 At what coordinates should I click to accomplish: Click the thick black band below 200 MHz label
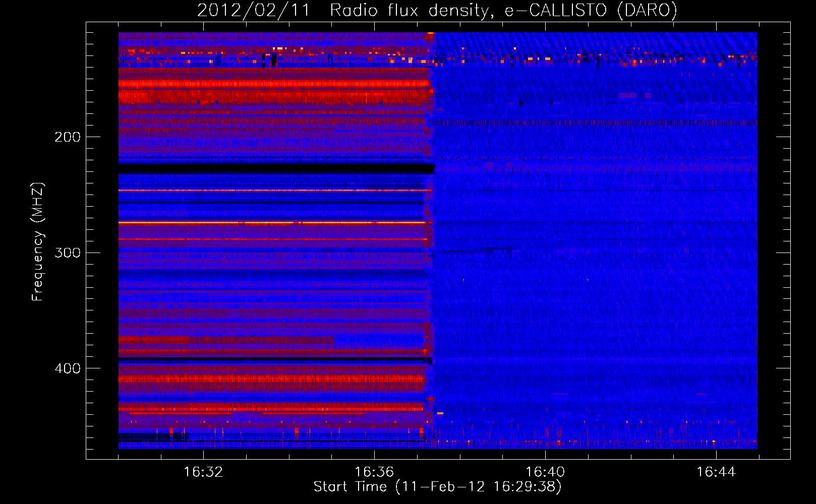click(276, 169)
